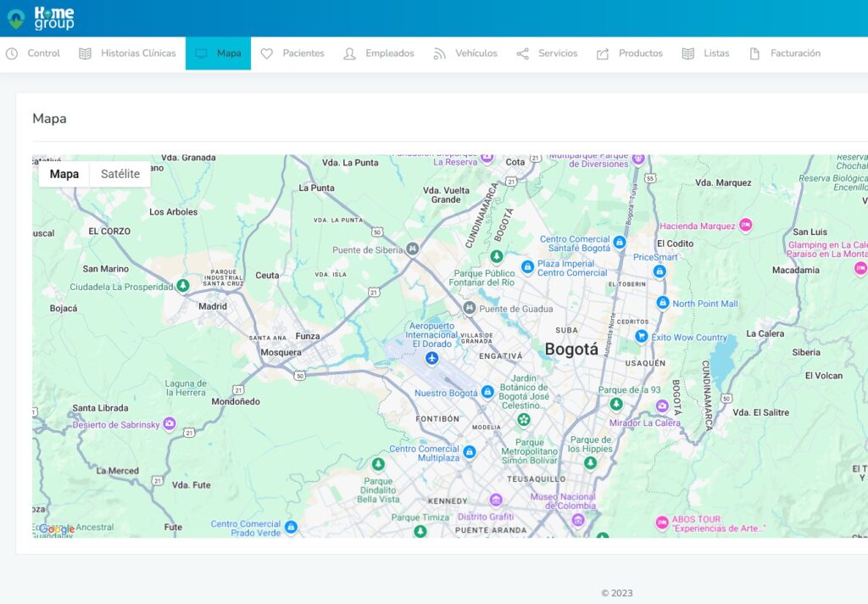Select the PriceSmart shopping marker

tap(659, 271)
